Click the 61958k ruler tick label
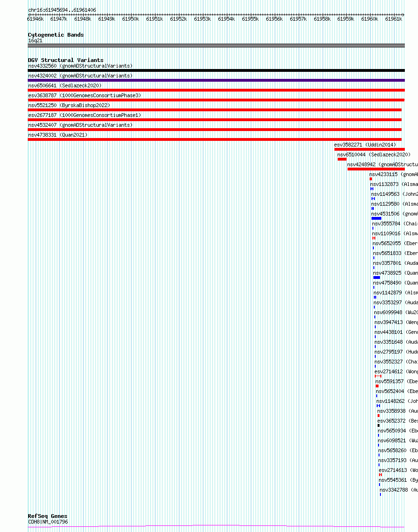 coord(322,19)
